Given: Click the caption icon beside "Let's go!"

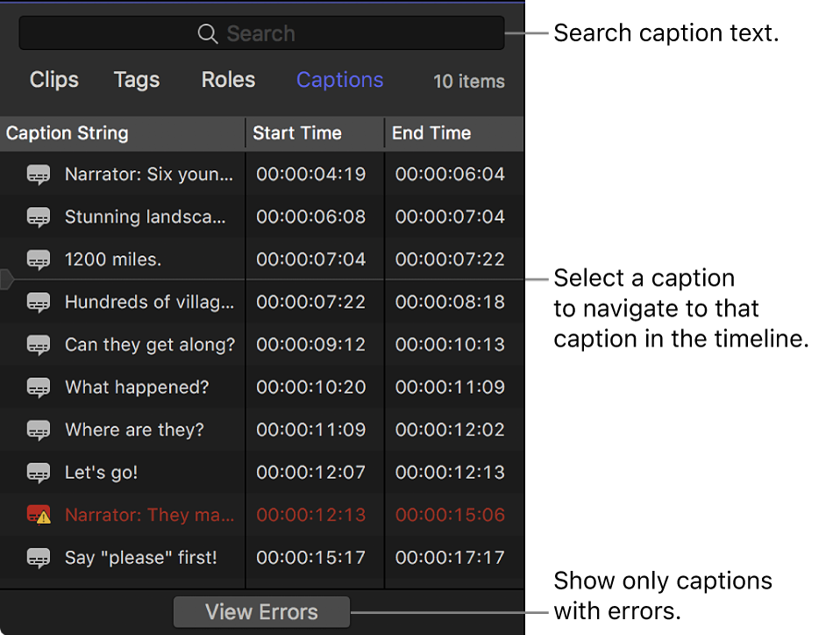Looking at the screenshot, I should coord(39,472).
